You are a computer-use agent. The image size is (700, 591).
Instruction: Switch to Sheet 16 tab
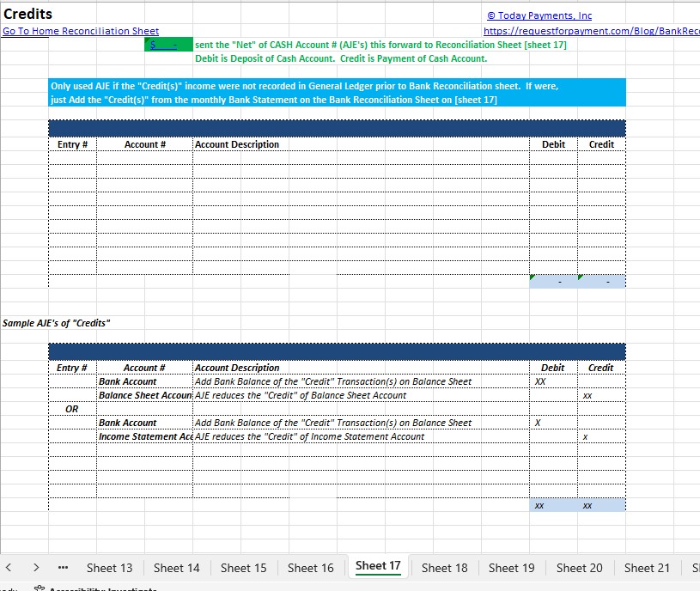click(310, 568)
